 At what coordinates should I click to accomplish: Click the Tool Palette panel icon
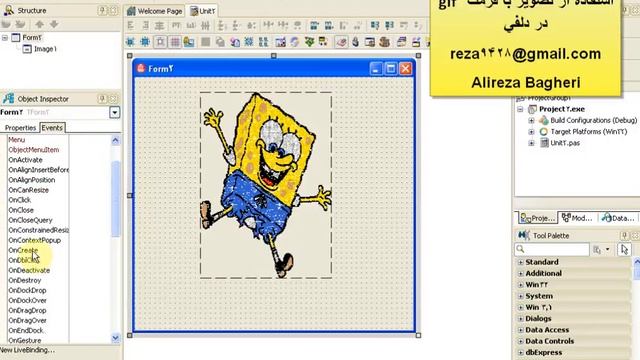pyautogui.click(x=524, y=235)
